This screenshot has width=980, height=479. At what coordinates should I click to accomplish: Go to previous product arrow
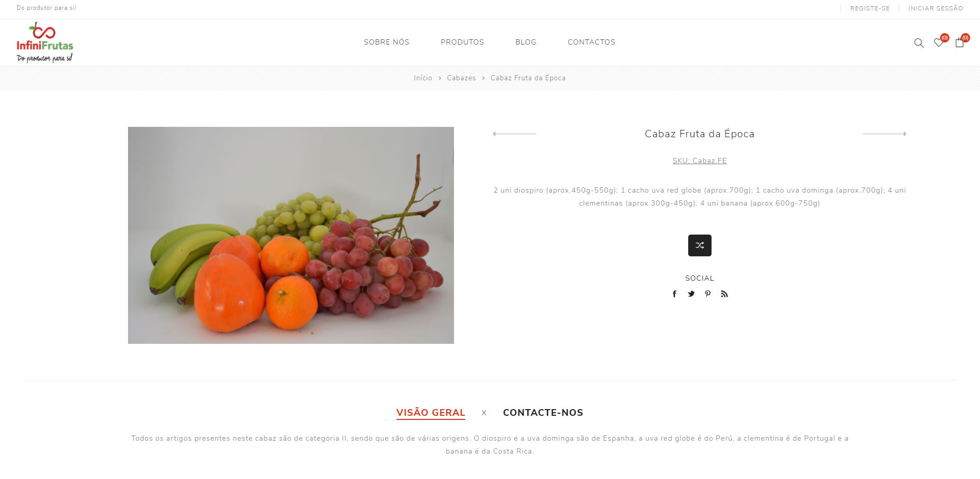point(514,134)
